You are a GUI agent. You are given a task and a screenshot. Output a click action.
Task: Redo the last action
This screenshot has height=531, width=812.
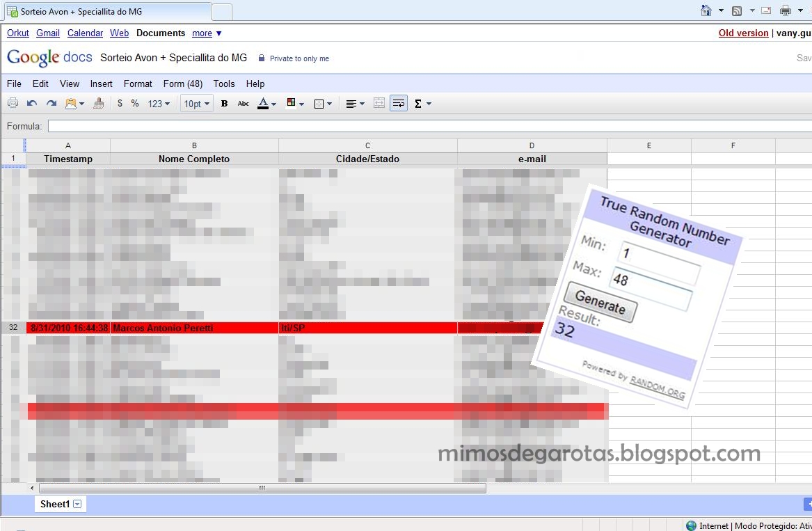(x=51, y=104)
